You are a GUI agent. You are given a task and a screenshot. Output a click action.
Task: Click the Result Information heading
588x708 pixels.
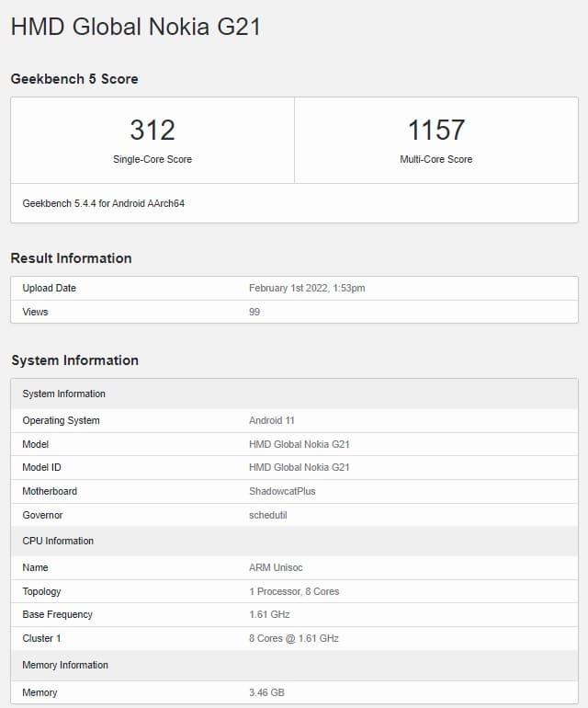click(71, 258)
